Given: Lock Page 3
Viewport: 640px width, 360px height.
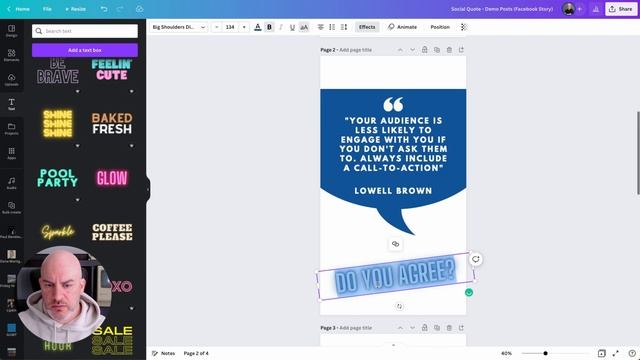Looking at the screenshot, I should [x=424, y=328].
